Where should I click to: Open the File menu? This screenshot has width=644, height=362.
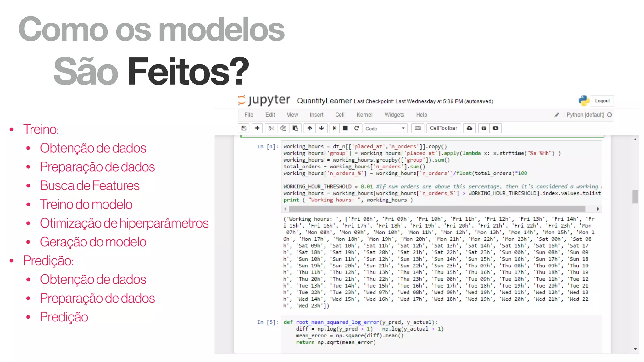(x=249, y=115)
